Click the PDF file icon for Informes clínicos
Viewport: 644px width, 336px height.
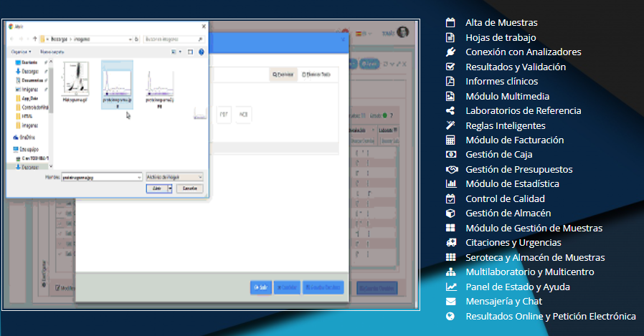point(450,81)
